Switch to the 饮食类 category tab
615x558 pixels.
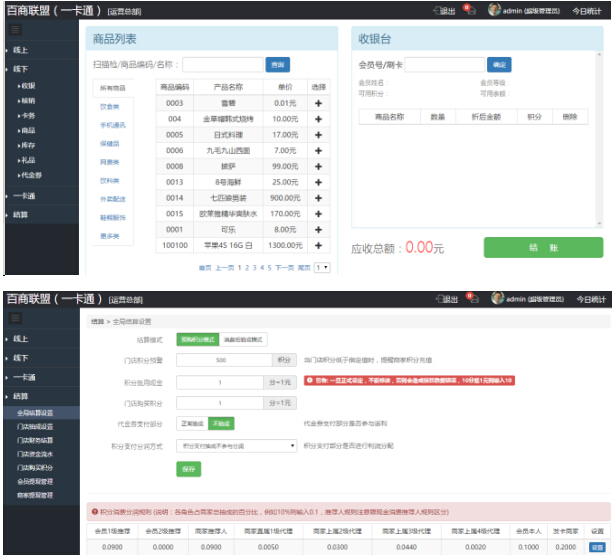coord(109,106)
